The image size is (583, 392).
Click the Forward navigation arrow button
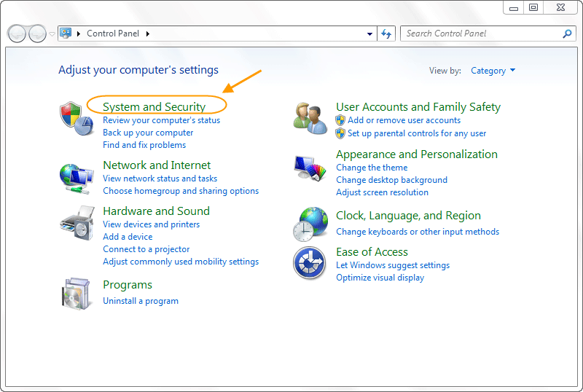tap(37, 34)
